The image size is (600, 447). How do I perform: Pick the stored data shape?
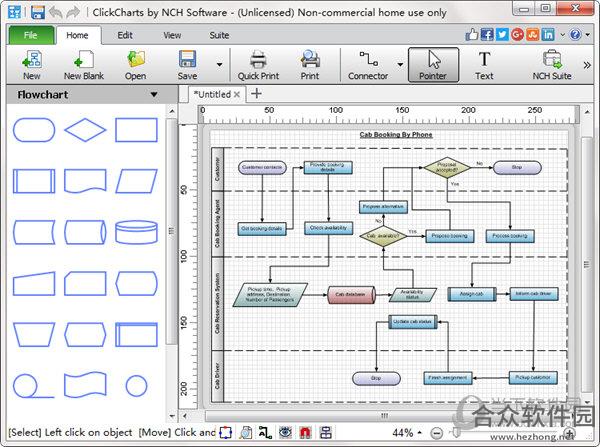click(34, 232)
